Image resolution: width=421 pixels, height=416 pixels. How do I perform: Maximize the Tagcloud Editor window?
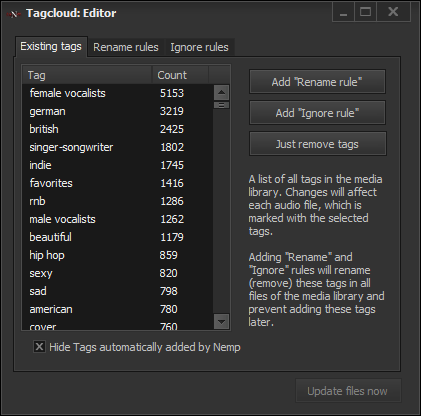click(x=366, y=12)
